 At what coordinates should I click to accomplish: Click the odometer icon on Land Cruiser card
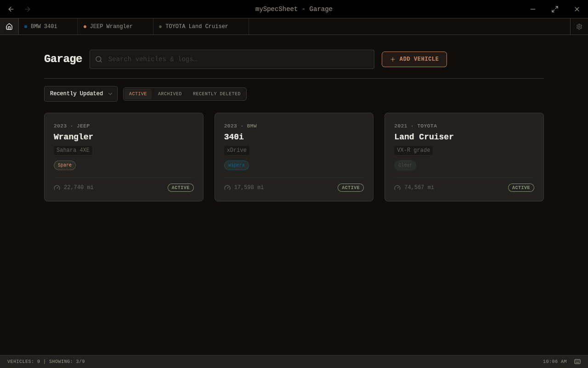pyautogui.click(x=397, y=187)
